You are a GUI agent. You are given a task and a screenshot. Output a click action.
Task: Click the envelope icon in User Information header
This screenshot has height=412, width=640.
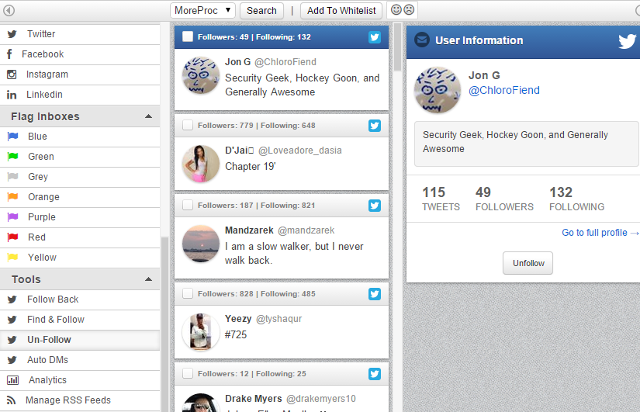click(x=422, y=40)
